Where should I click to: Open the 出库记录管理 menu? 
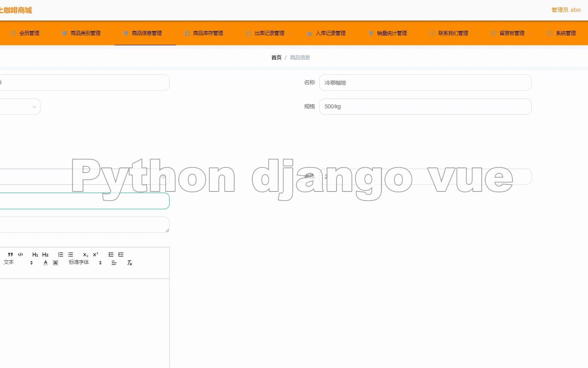[x=268, y=33]
